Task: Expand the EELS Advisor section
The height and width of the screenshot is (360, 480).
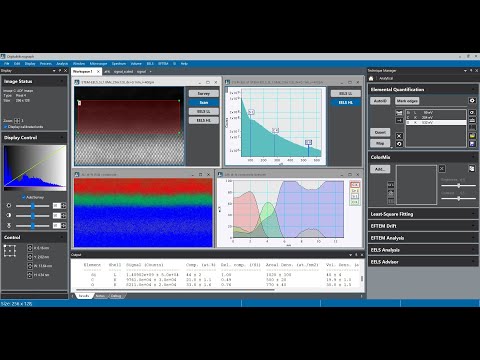Action: coord(473,262)
